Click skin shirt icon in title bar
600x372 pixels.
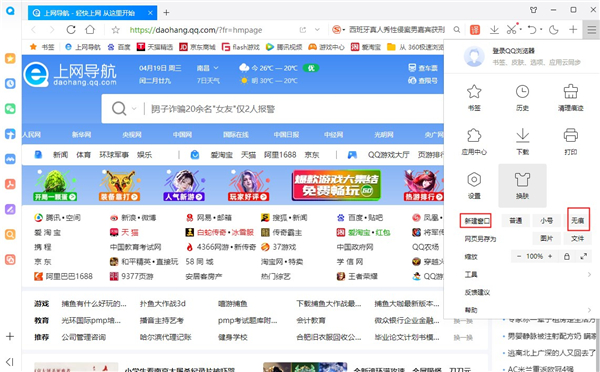click(x=533, y=10)
